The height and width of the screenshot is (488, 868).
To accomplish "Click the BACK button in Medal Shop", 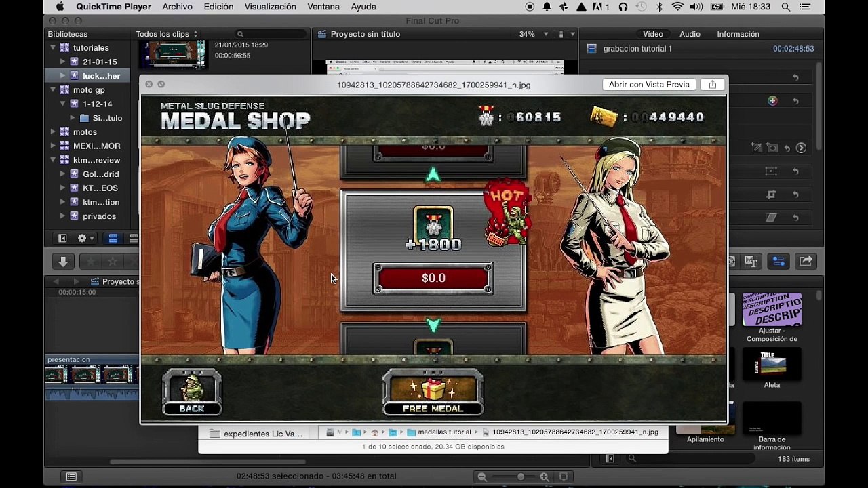I will (192, 392).
